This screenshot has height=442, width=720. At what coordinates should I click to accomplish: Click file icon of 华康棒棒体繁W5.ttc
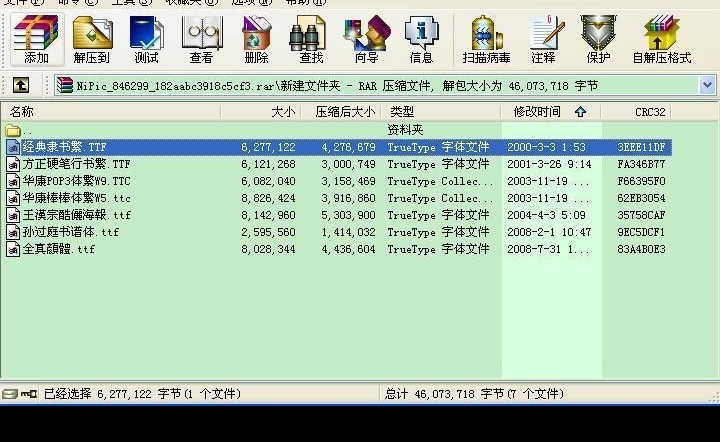pos(13,198)
